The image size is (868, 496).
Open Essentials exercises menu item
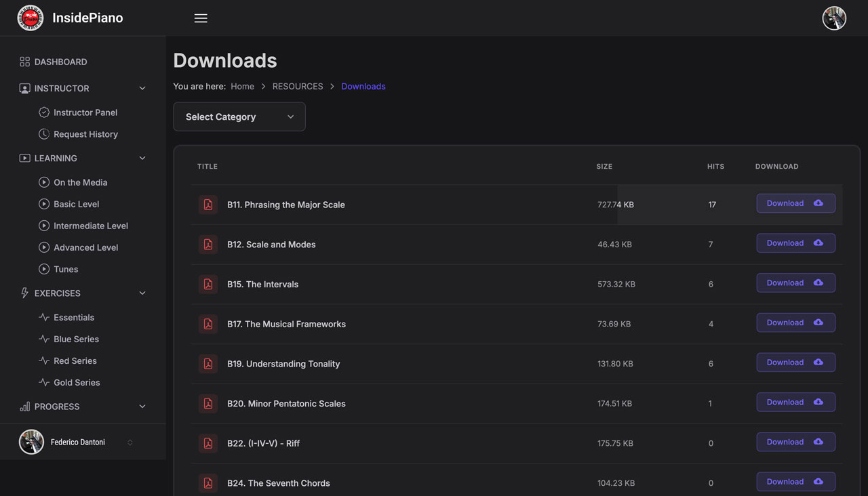pyautogui.click(x=74, y=317)
